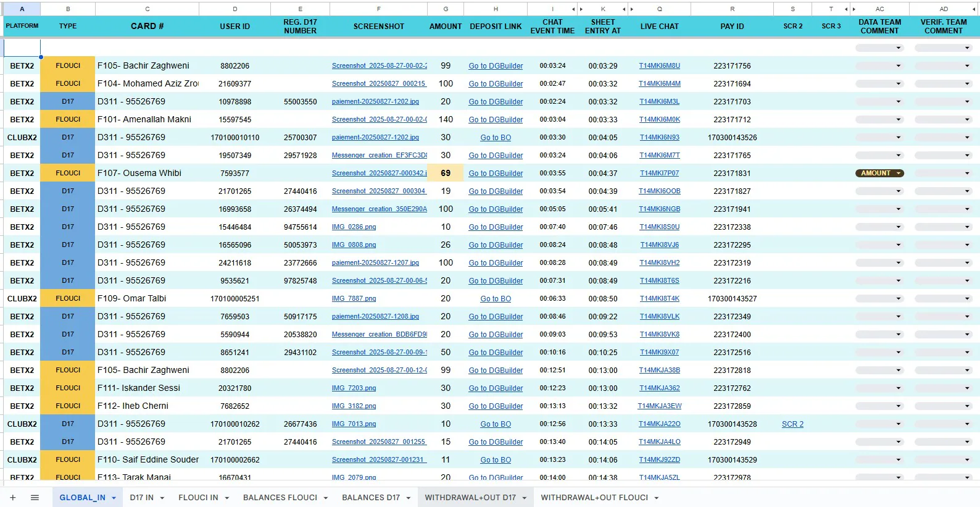Select column G header

pyautogui.click(x=446, y=9)
